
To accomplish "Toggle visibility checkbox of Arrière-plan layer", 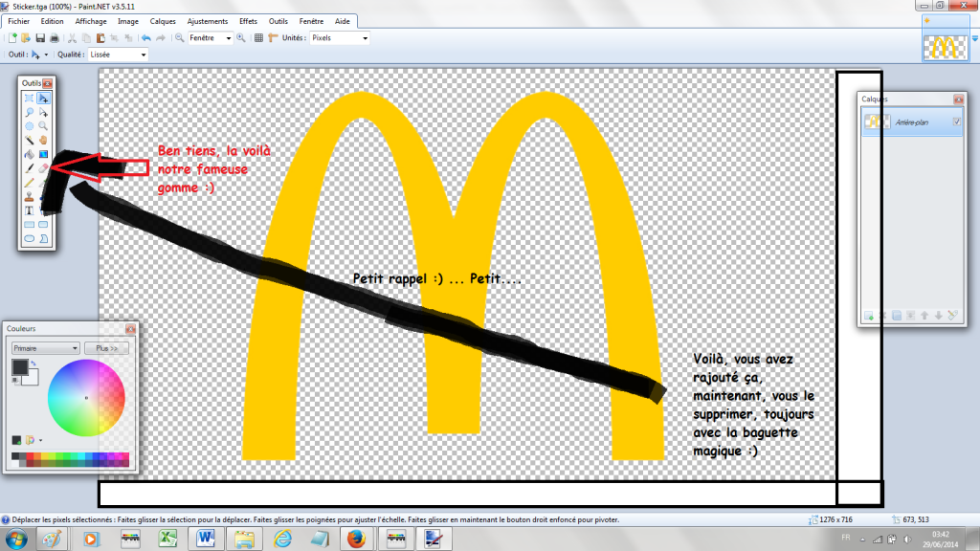I will [x=956, y=121].
